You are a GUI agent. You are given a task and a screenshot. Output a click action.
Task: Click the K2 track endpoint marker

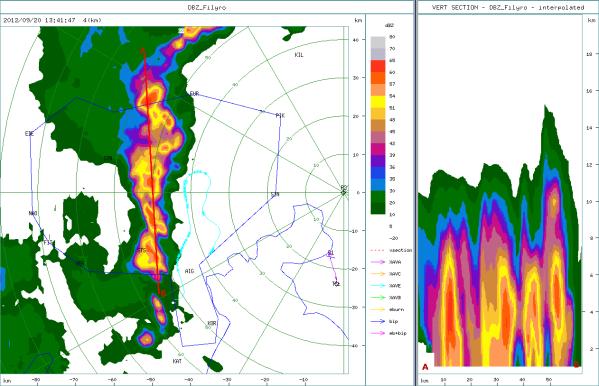(336, 284)
